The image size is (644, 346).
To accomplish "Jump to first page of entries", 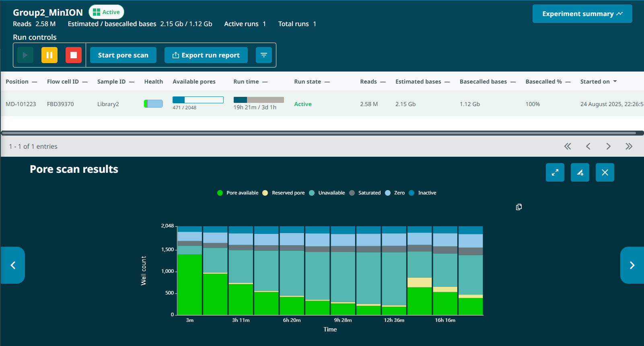I will 568,146.
